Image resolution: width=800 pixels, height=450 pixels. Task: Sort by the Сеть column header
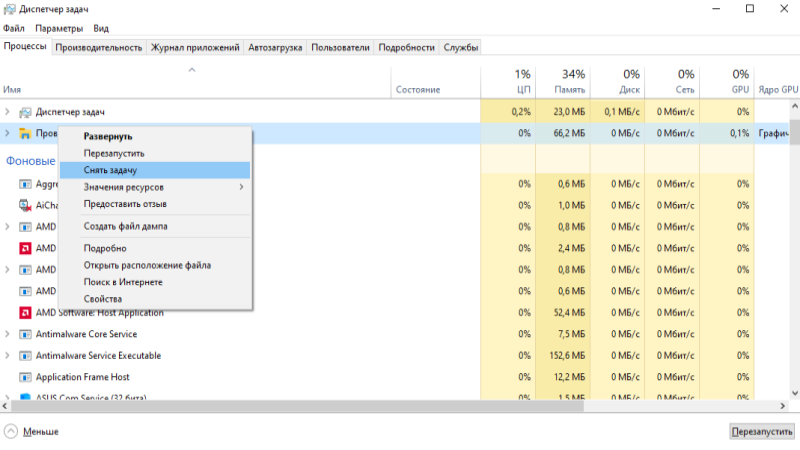click(672, 82)
